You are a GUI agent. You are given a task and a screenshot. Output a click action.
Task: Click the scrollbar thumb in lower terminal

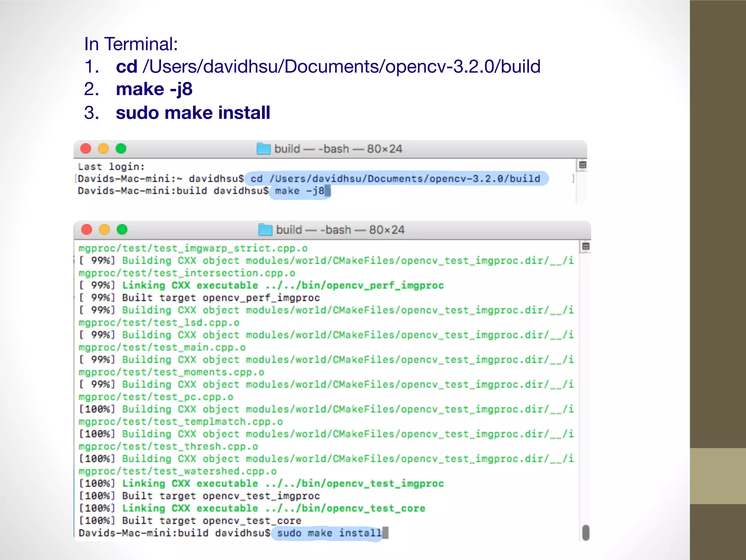[586, 532]
